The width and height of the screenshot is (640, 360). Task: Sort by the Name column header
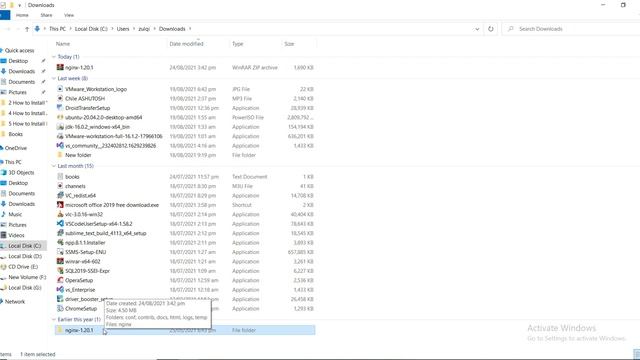click(63, 44)
